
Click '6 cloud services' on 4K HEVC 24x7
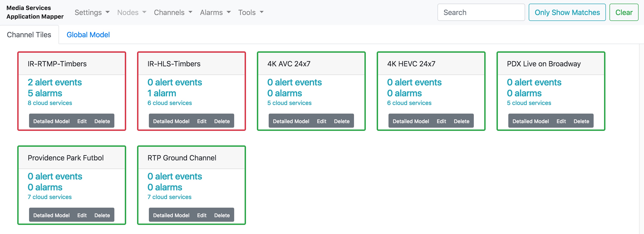[409, 103]
